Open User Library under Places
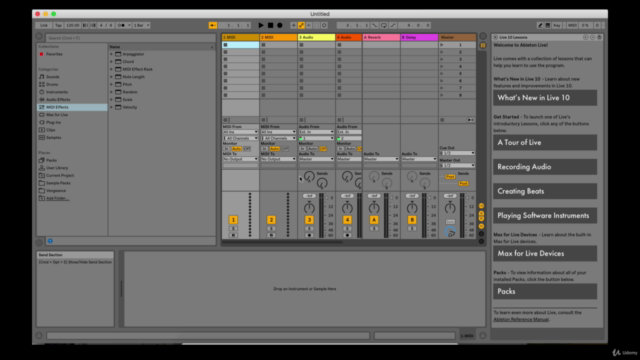Image resolution: width=640 pixels, height=360 pixels. (57, 168)
